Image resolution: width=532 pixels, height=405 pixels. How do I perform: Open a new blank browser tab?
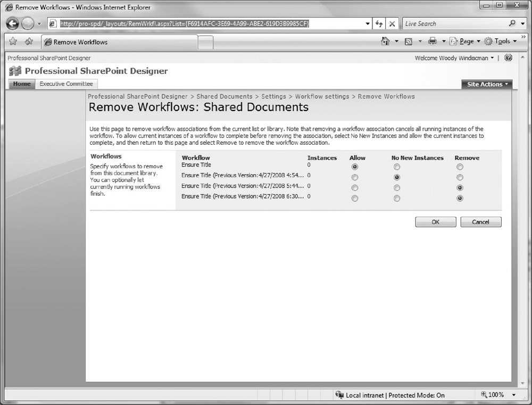click(205, 43)
